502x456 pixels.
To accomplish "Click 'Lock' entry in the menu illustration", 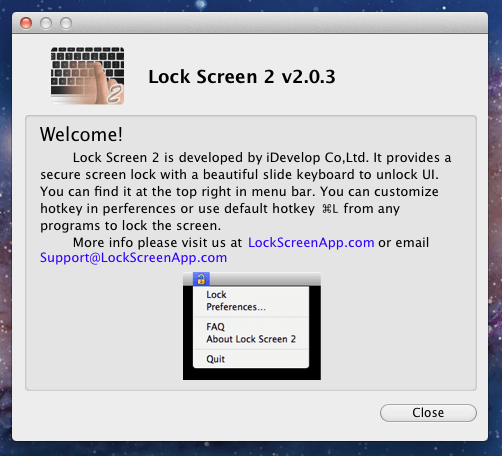I will pos(216,295).
